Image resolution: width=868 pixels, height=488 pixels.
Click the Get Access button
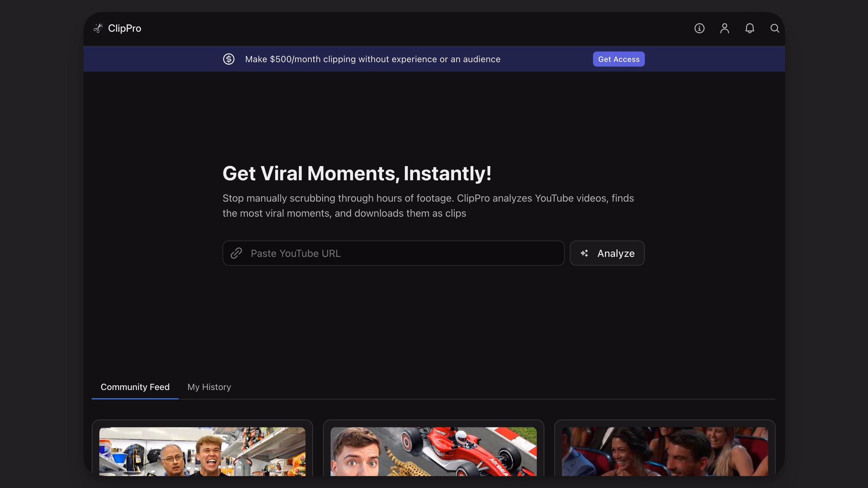(x=619, y=59)
